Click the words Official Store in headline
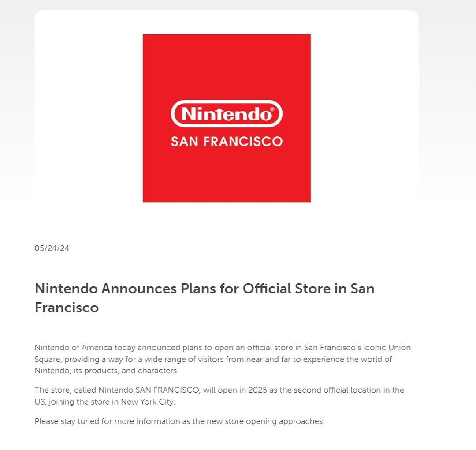Viewport: 476px width, 450px height. tap(286, 289)
